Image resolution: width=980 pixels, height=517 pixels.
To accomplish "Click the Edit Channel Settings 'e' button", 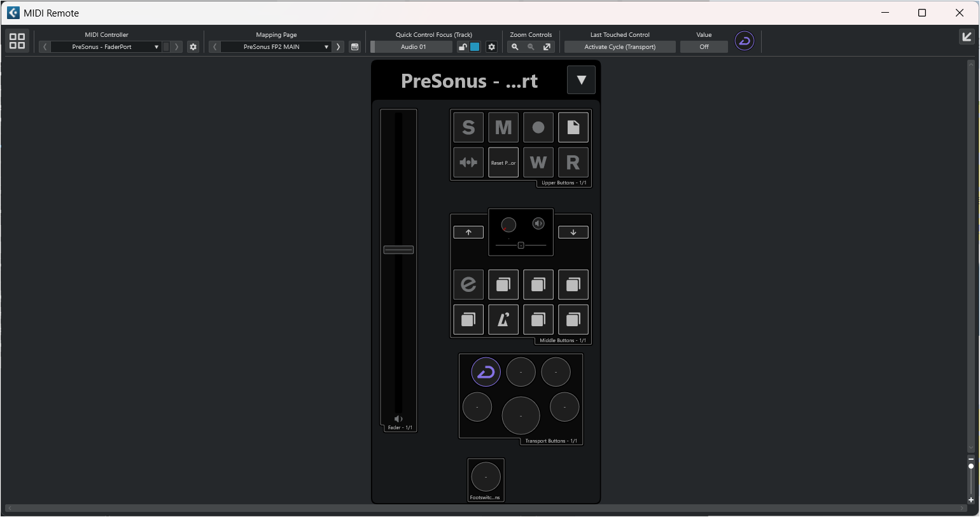I will [468, 284].
